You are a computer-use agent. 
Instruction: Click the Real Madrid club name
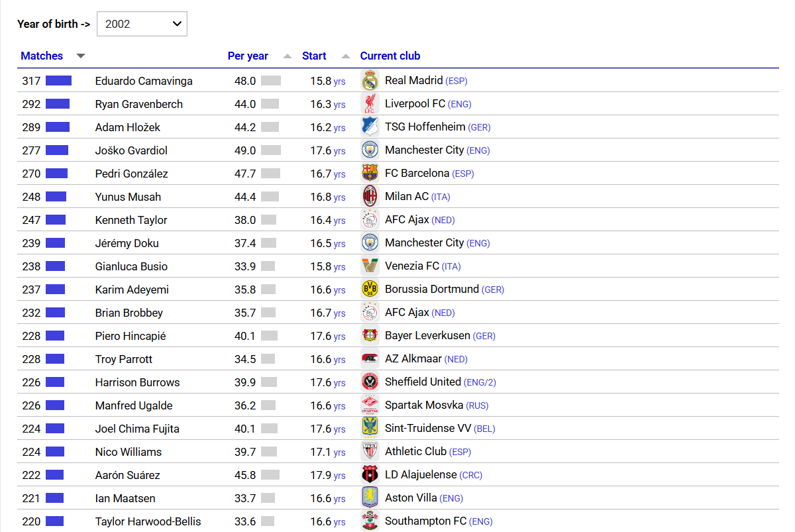tap(414, 80)
